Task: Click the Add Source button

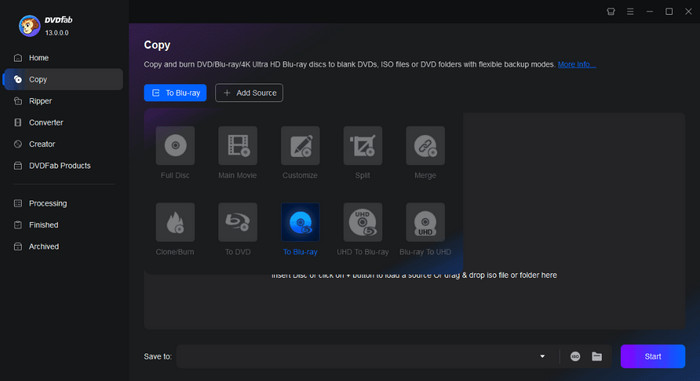Action: (249, 93)
